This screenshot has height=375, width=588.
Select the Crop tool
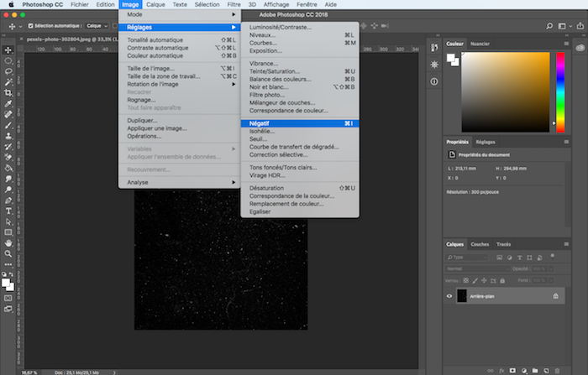[x=8, y=93]
